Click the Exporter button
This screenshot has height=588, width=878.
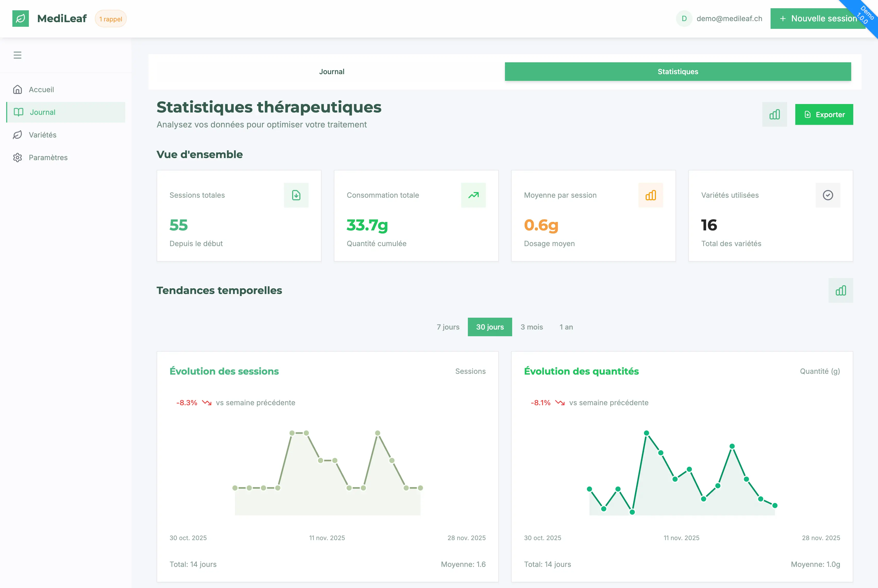pyautogui.click(x=824, y=114)
